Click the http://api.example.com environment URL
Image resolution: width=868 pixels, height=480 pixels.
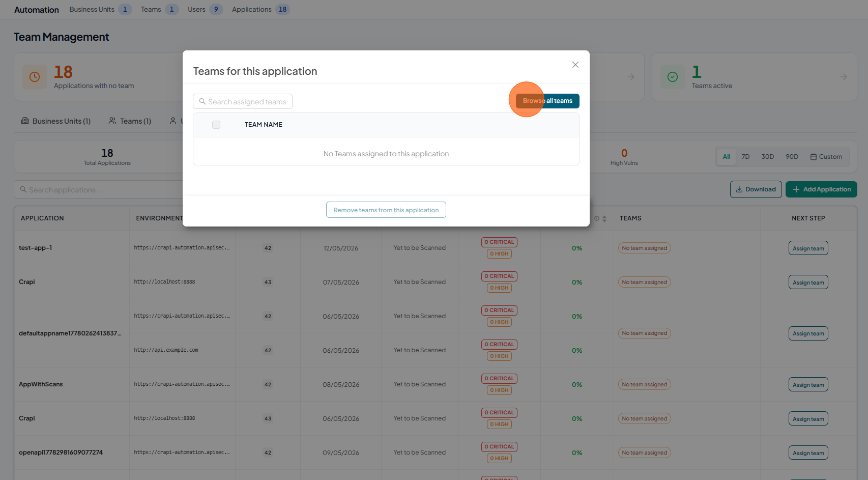click(166, 350)
